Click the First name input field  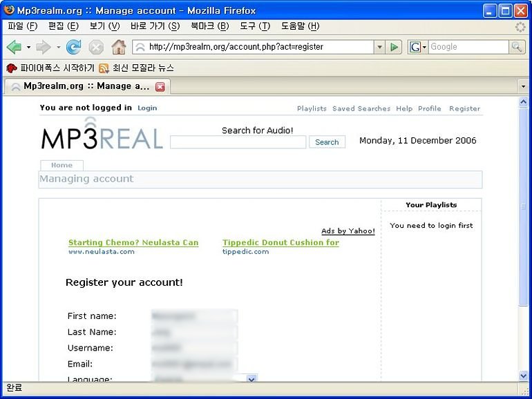pos(194,316)
